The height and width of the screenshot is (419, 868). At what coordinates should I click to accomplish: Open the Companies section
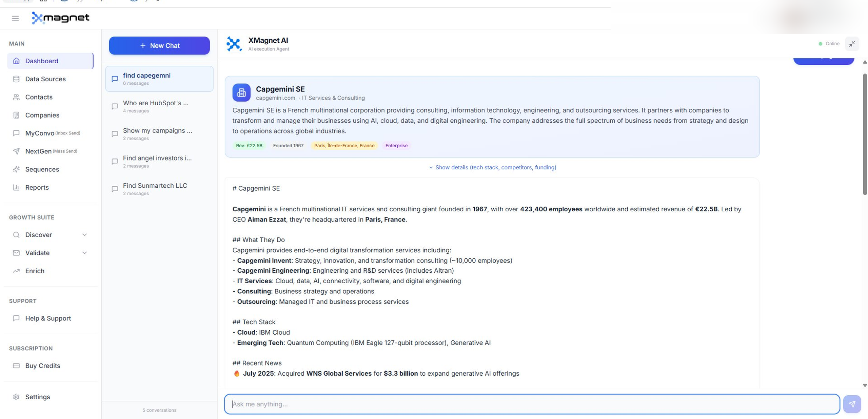[x=42, y=115]
